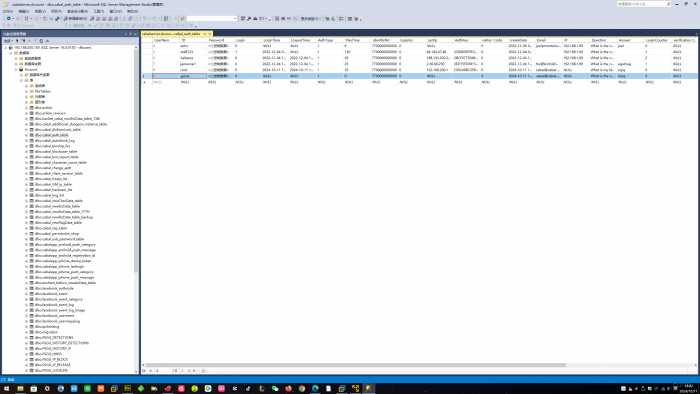
Task: Open the first menu in the menu bar
Action: (x=8, y=11)
